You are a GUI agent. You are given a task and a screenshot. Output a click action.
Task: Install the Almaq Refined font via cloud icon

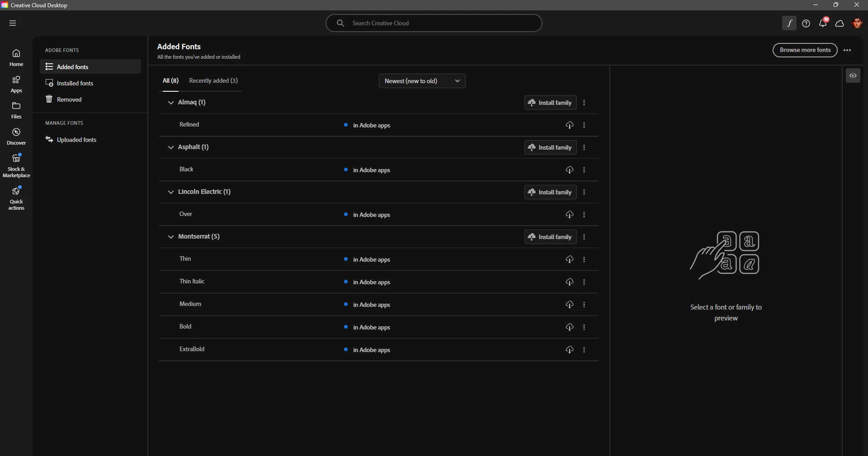point(570,125)
